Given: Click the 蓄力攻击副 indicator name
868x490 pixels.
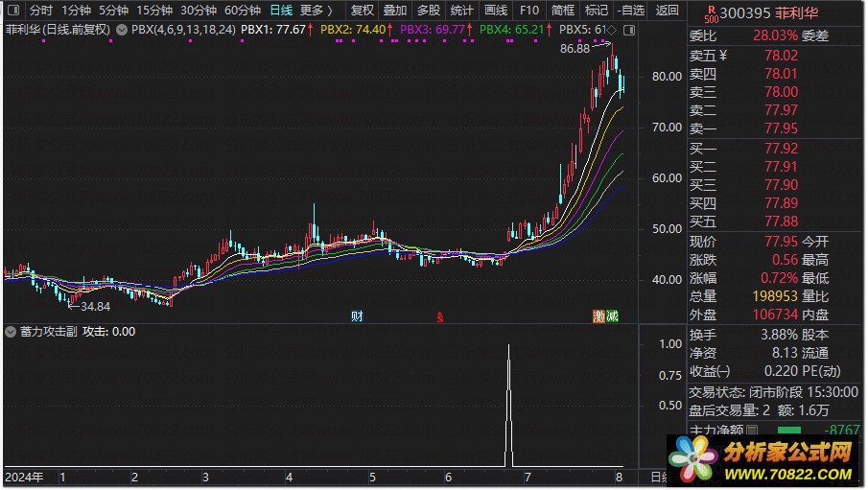Looking at the screenshot, I should (49, 332).
